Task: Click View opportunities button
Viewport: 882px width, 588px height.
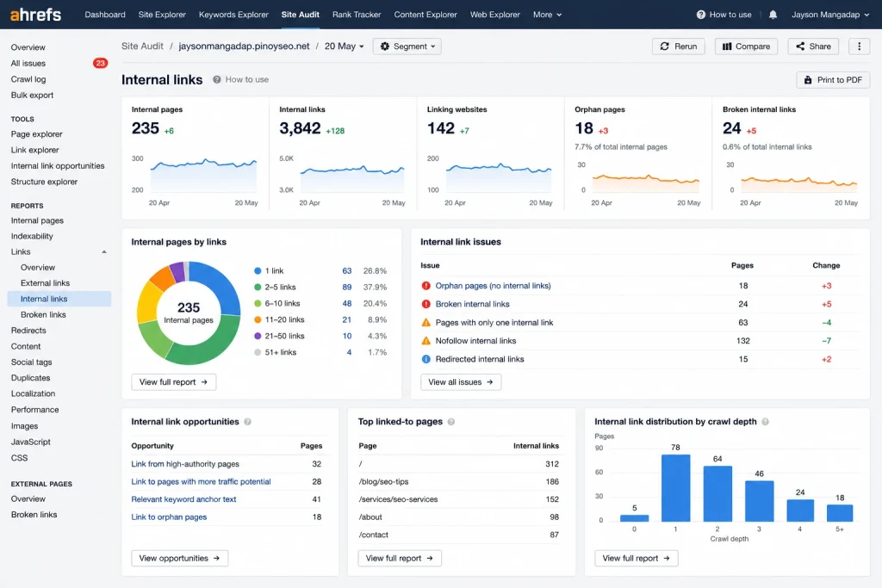Action: click(x=179, y=558)
